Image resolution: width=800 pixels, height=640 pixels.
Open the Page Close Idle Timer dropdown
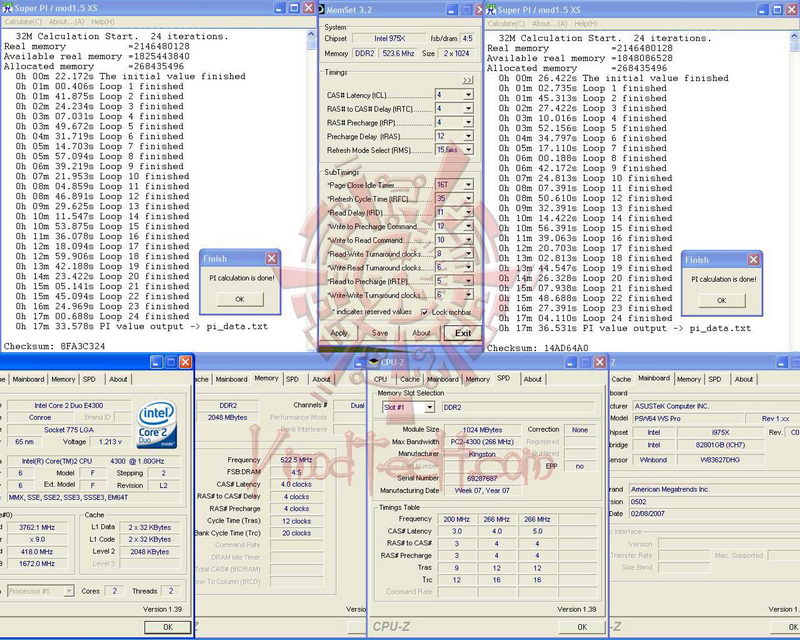coord(468,185)
